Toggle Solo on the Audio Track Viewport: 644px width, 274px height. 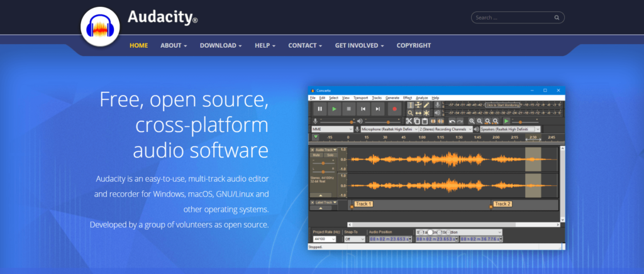pyautogui.click(x=330, y=155)
